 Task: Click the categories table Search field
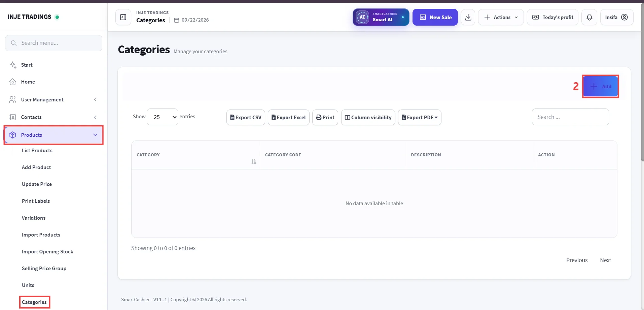570,117
